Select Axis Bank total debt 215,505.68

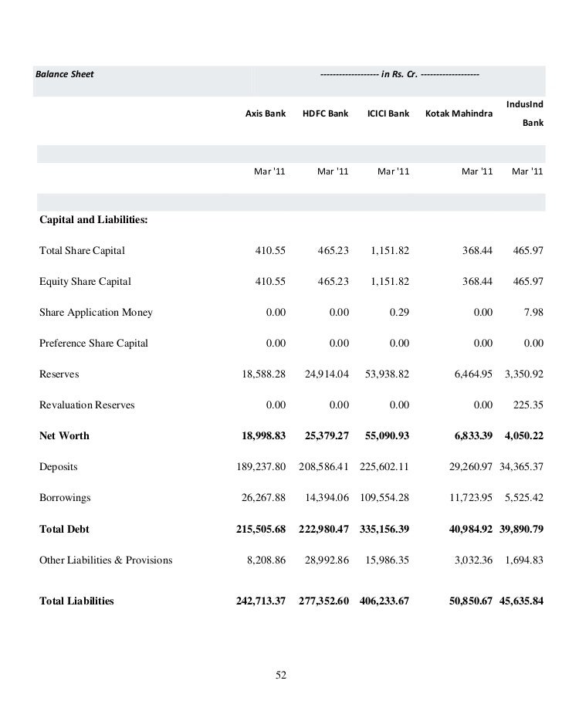(261, 530)
